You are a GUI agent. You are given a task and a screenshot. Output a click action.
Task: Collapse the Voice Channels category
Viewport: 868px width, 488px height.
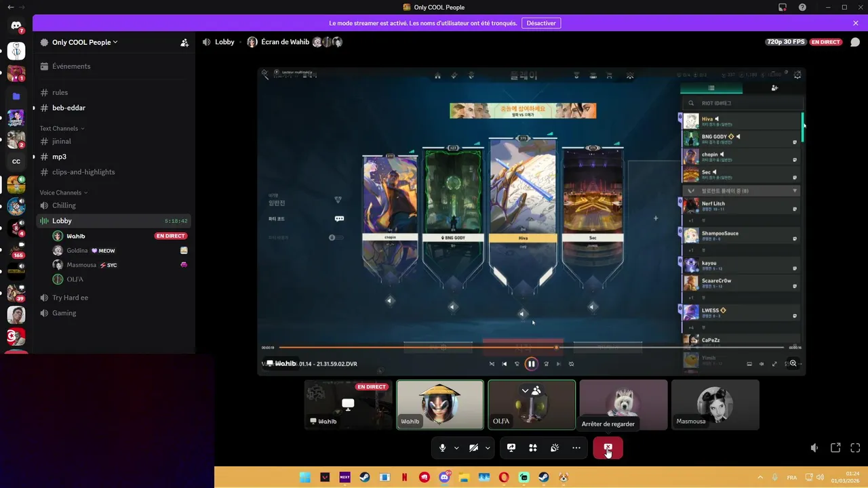[x=64, y=192]
